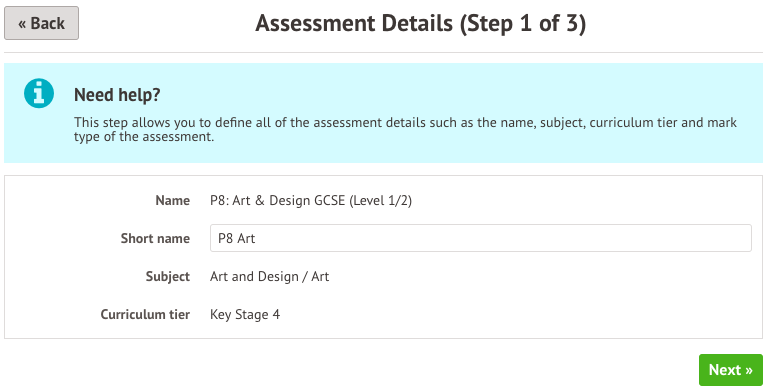Select the (Step 1 of 3) indicator

pyautogui.click(x=523, y=23)
